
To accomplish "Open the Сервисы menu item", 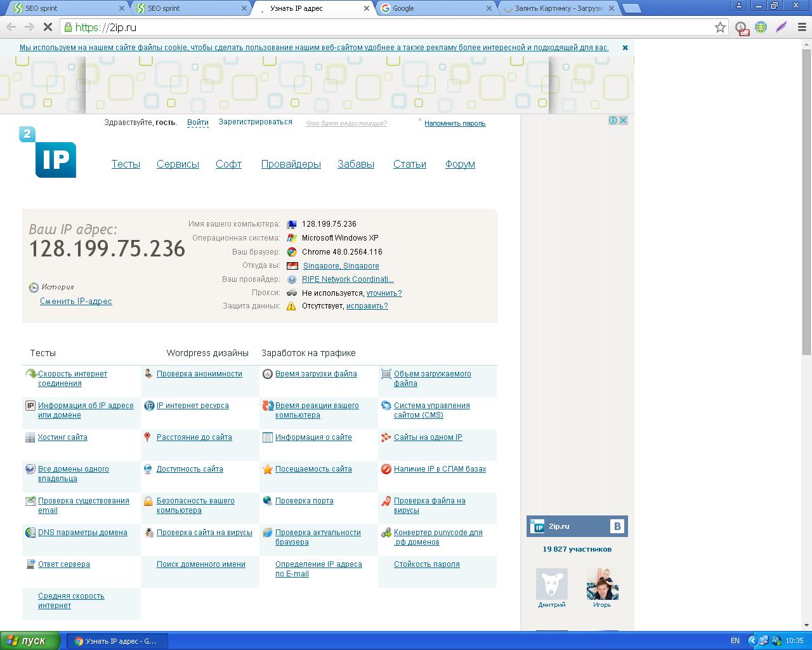I will 178,164.
